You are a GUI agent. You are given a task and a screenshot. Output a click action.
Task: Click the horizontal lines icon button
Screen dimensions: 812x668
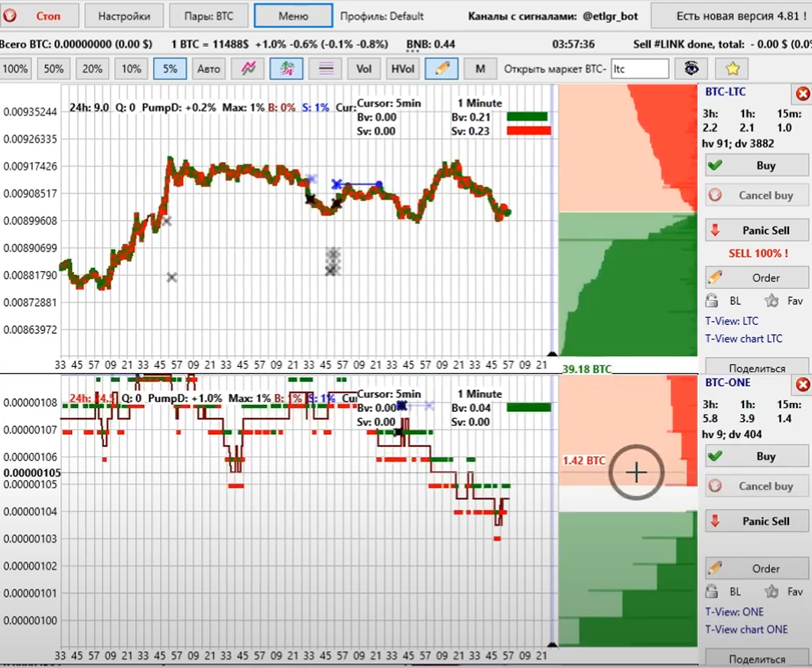click(x=326, y=69)
